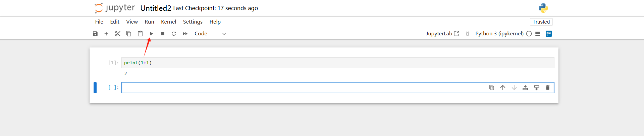The height and width of the screenshot is (136, 644).
Task: Duplicate the active cell from the cell toolbar
Action: tap(492, 88)
